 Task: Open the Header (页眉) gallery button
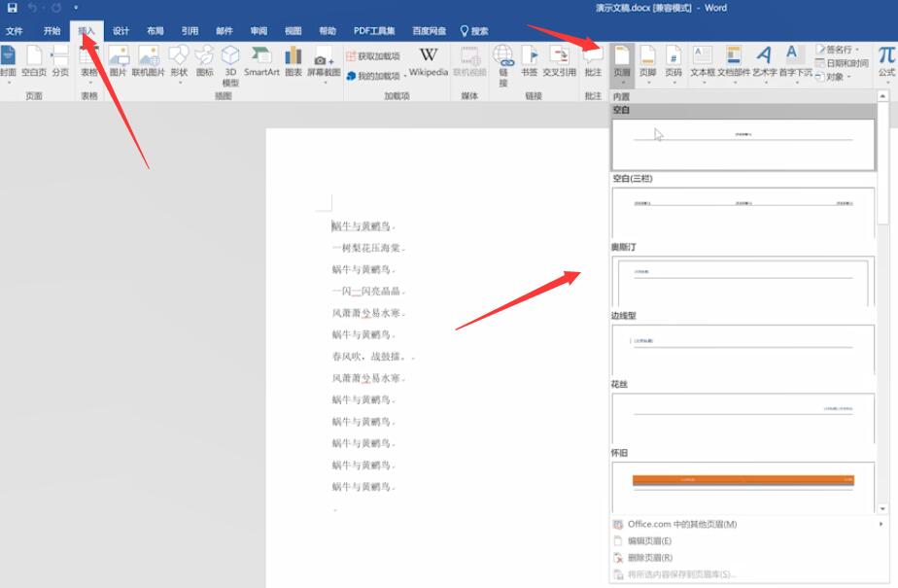622,64
